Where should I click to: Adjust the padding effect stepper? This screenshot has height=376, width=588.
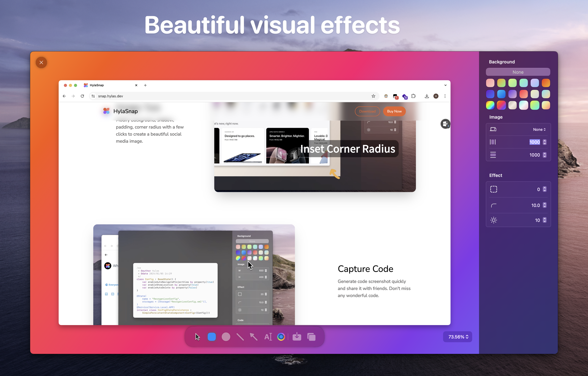pos(544,189)
